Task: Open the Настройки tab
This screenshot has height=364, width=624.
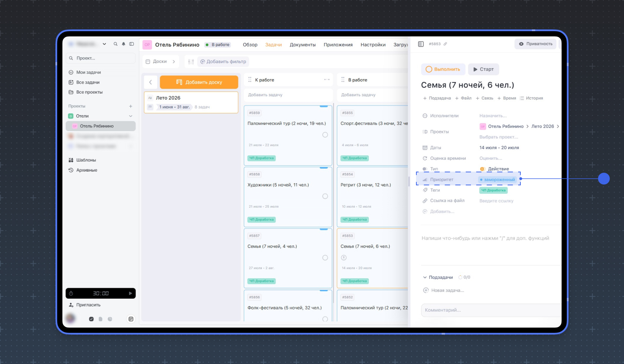Action: pyautogui.click(x=373, y=45)
